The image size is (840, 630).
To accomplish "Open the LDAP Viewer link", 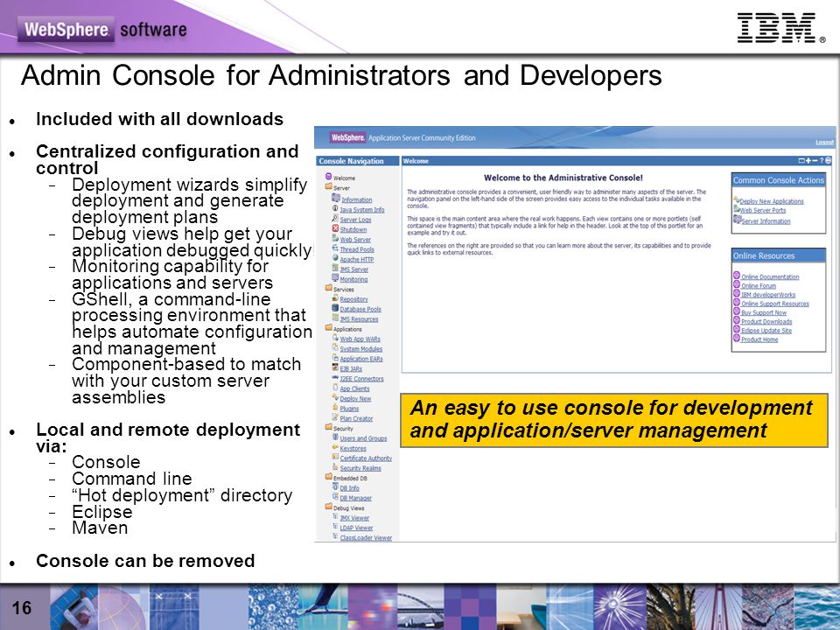I will pos(356,528).
